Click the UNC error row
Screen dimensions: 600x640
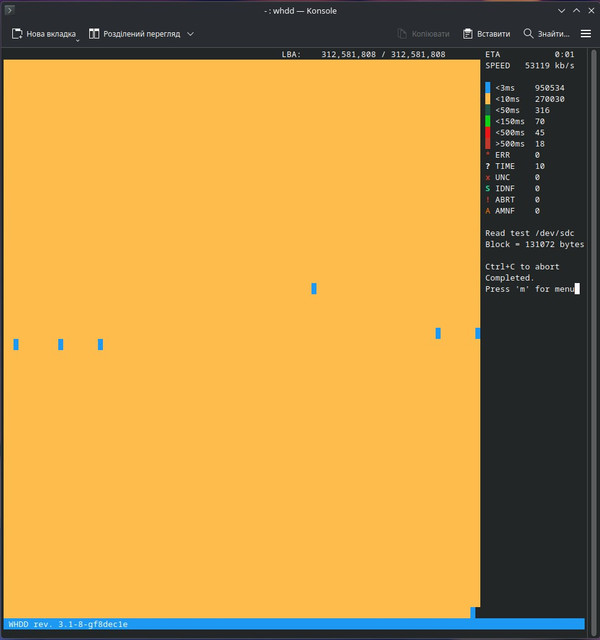(x=513, y=177)
